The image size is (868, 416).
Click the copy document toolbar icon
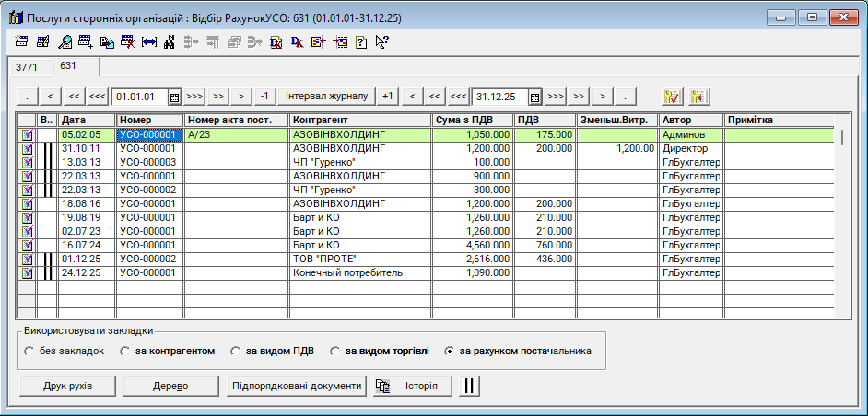coord(107,41)
